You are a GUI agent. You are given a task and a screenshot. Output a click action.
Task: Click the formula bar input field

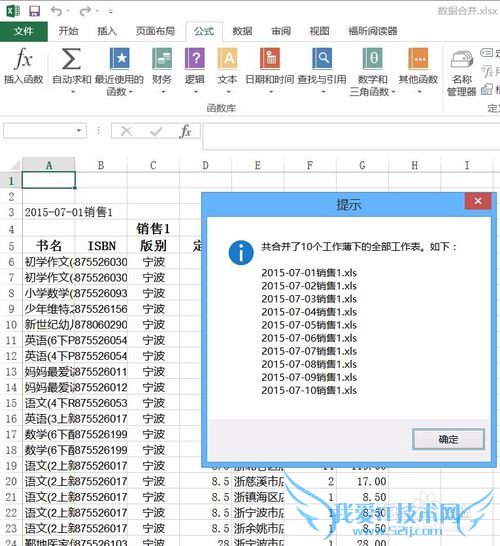click(351, 136)
